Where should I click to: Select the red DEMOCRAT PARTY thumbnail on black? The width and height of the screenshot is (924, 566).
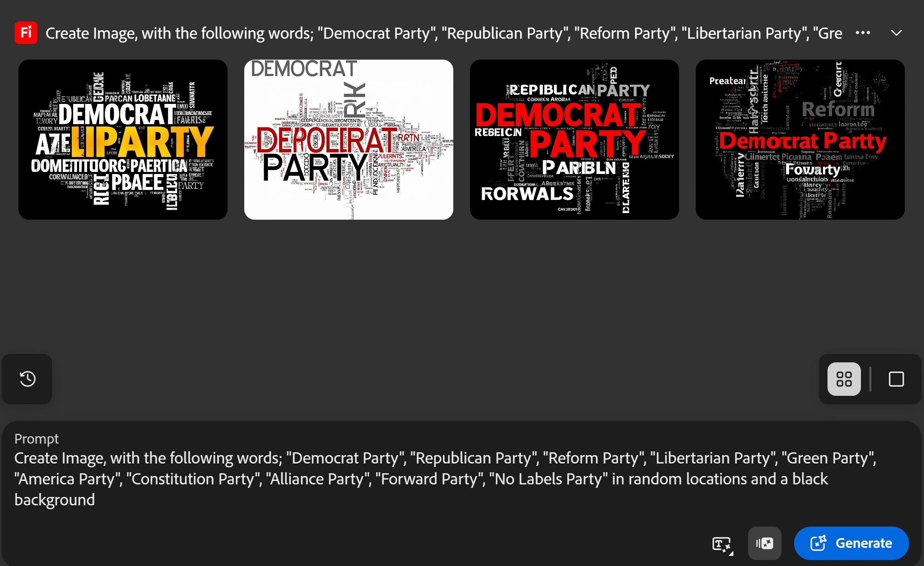575,139
